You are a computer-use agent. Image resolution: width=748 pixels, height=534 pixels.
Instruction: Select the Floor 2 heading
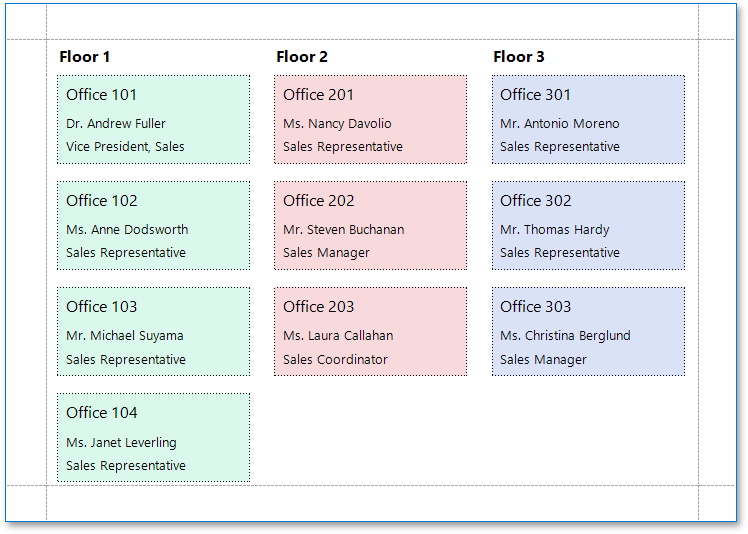tap(302, 57)
